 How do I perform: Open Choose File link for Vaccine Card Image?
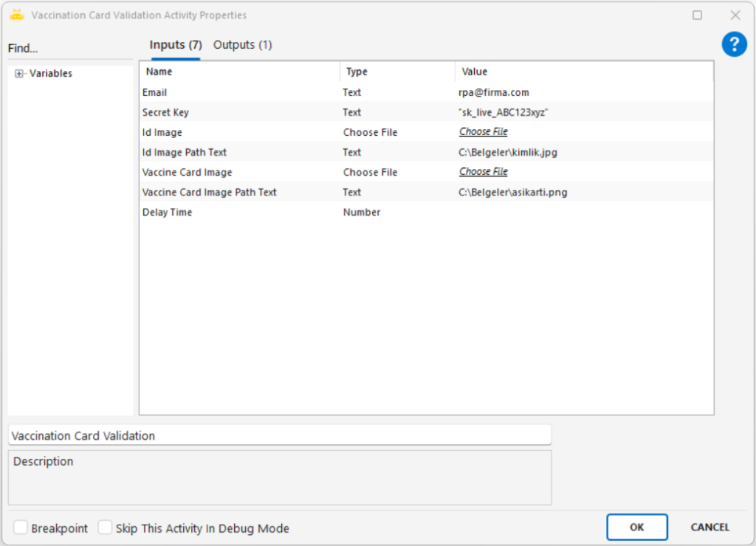pyautogui.click(x=483, y=172)
